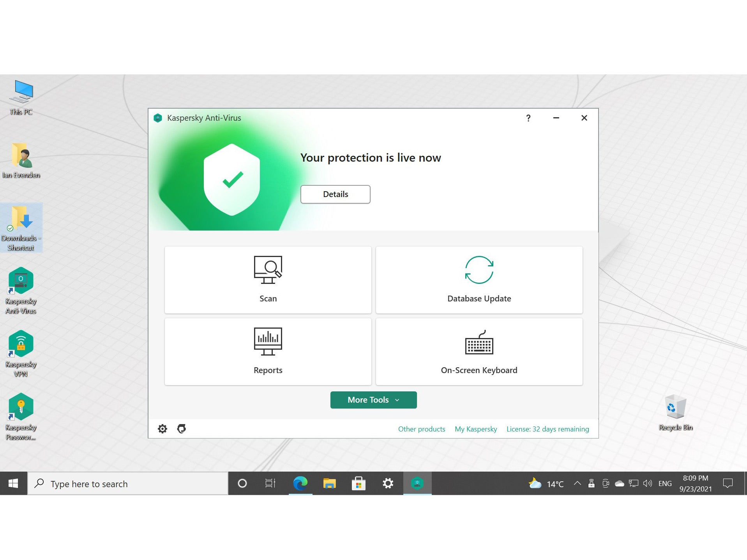The image size is (747, 560).
Task: Click the USB eject tray icon
Action: 591,483
